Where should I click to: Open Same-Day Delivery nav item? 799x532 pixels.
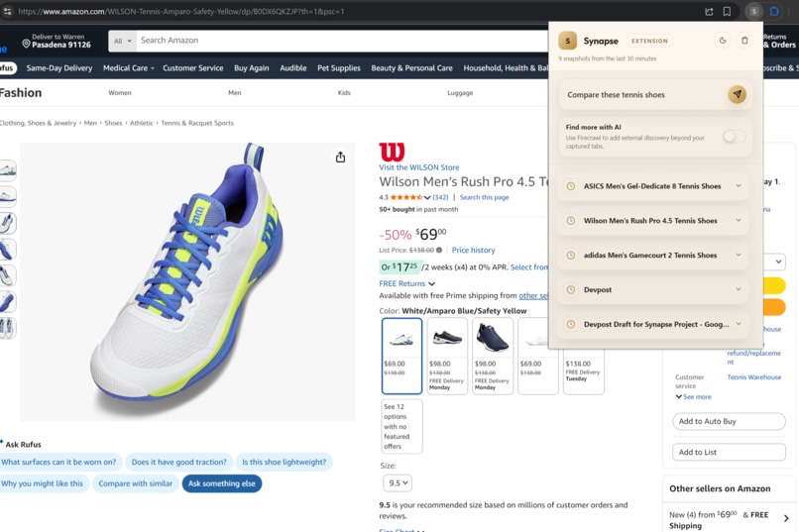click(x=59, y=68)
